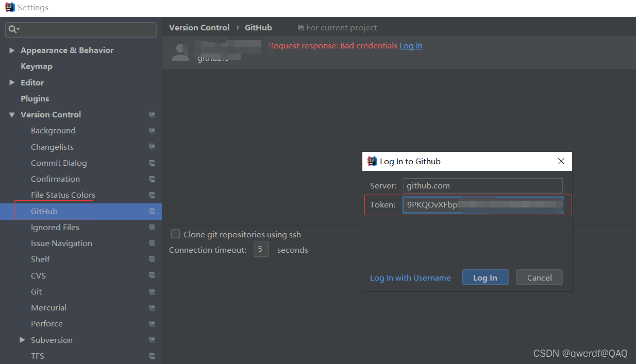This screenshot has height=364, width=636.
Task: Click the project-level icon beside Shelf
Action: click(x=152, y=259)
